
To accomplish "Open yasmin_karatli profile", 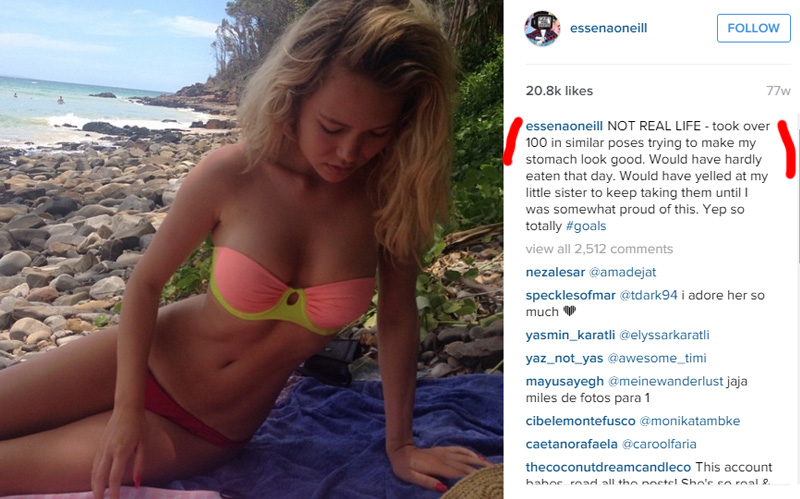I will (570, 335).
